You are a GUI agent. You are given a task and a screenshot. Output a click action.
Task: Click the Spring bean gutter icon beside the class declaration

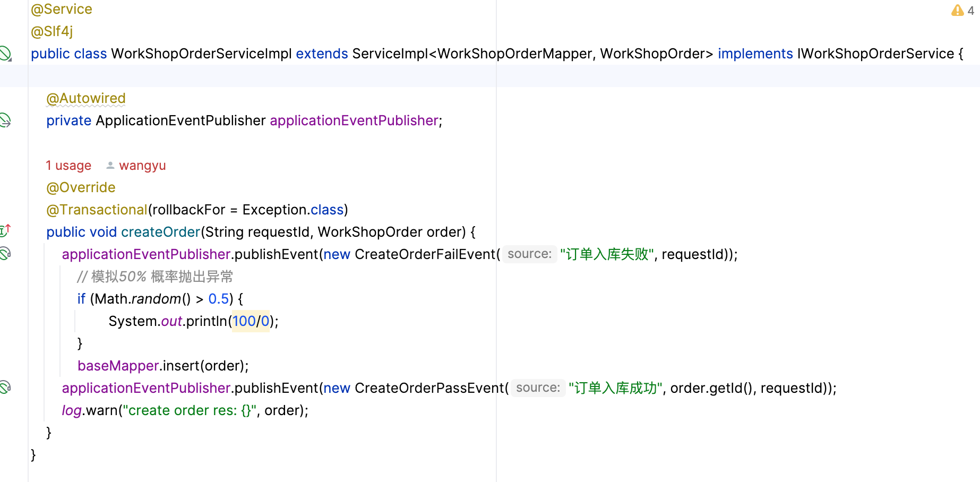click(5, 54)
